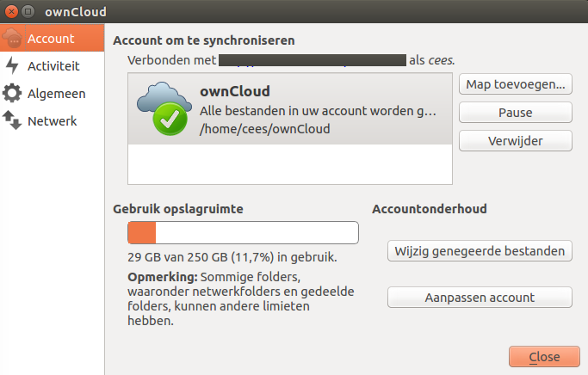
Task: Close the window via title bar button
Action: tap(10, 11)
